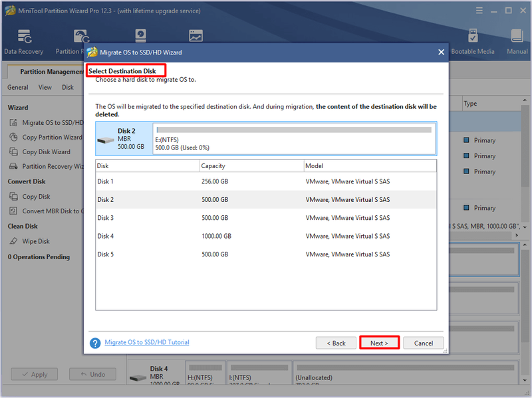Click the 256.00 GB capacity cell
Screen dimensions: 532x398
pos(215,181)
